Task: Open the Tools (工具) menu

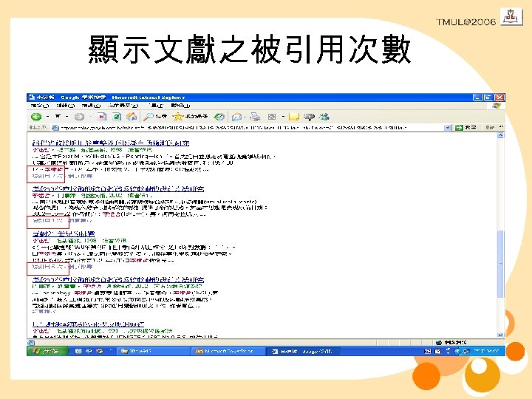Action: (x=156, y=106)
